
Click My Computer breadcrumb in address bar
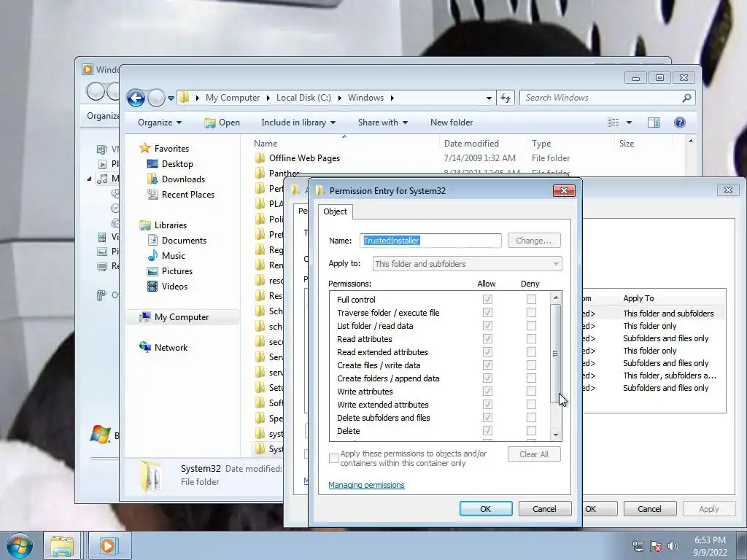pyautogui.click(x=233, y=98)
